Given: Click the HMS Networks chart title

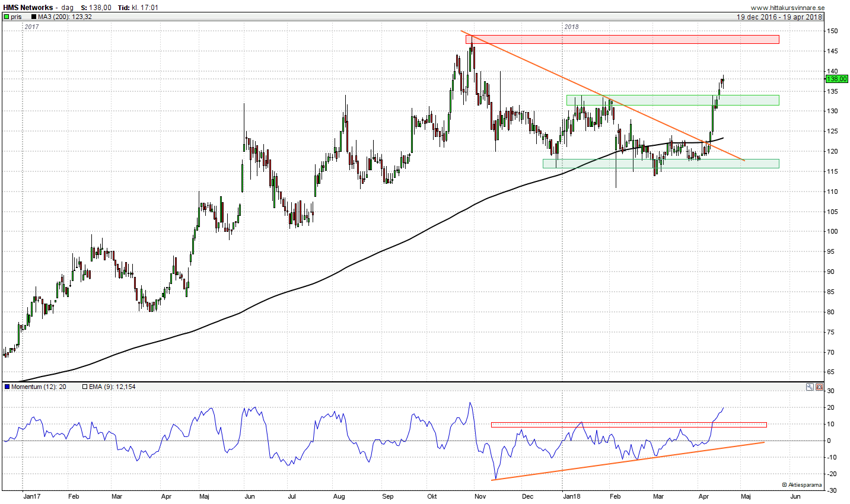Looking at the screenshot, I should [28, 8].
